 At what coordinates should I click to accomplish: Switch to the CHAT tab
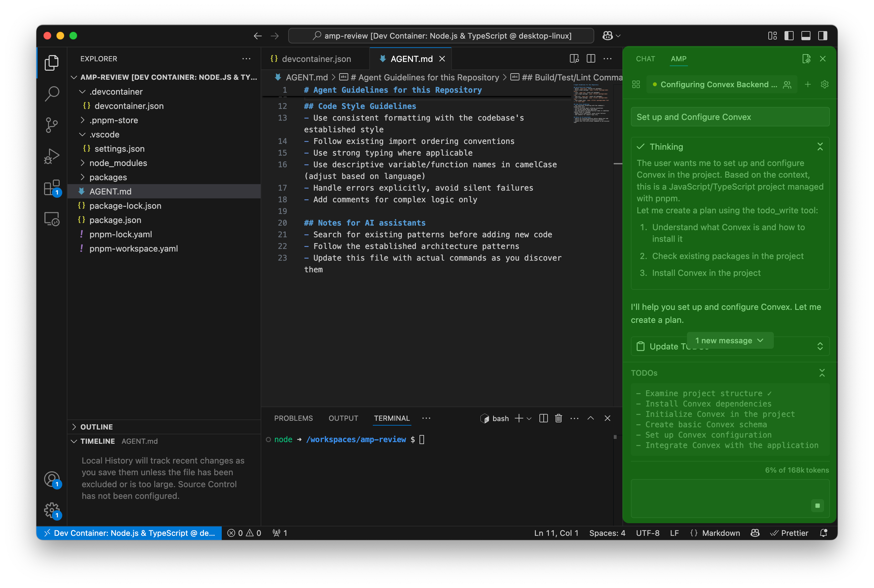click(x=645, y=59)
